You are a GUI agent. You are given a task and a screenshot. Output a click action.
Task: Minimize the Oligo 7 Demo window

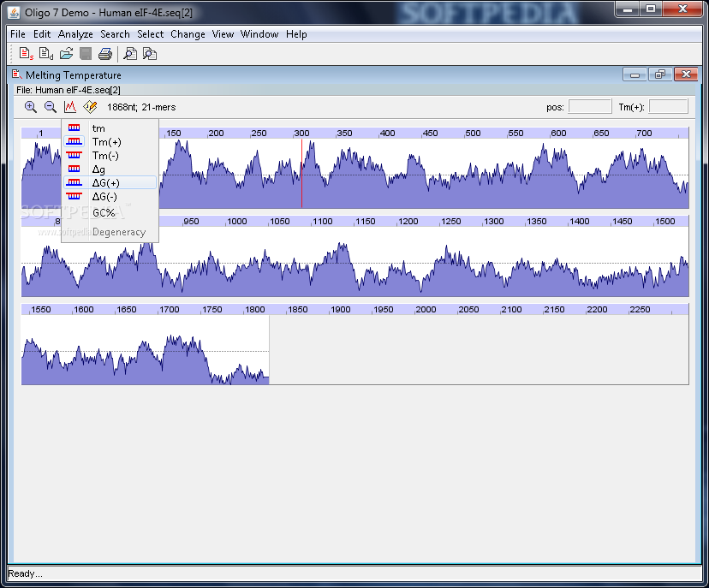pyautogui.click(x=627, y=9)
